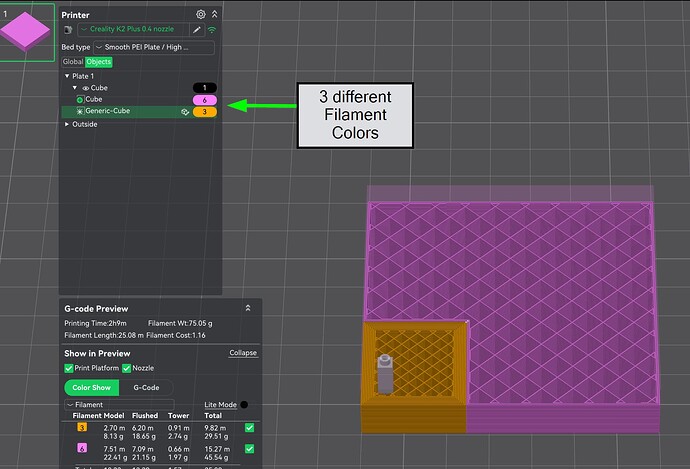Image resolution: width=690 pixels, height=469 pixels.
Task: Collapse the parent Cube tree node
Action: tap(75, 88)
